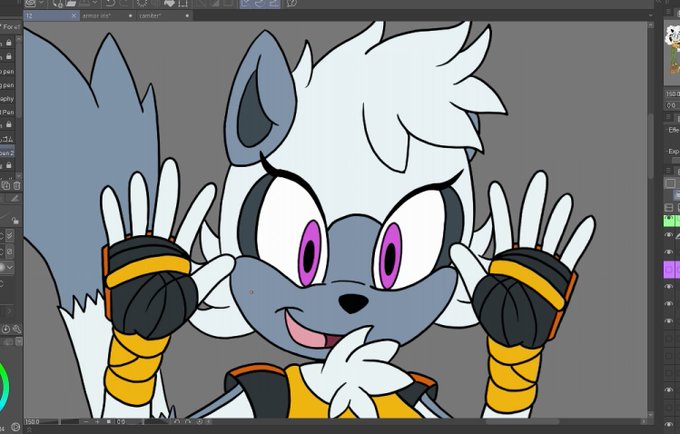Image resolution: width=680 pixels, height=434 pixels.
Task: Select the "d Pen" sub tool row
Action: point(7,112)
